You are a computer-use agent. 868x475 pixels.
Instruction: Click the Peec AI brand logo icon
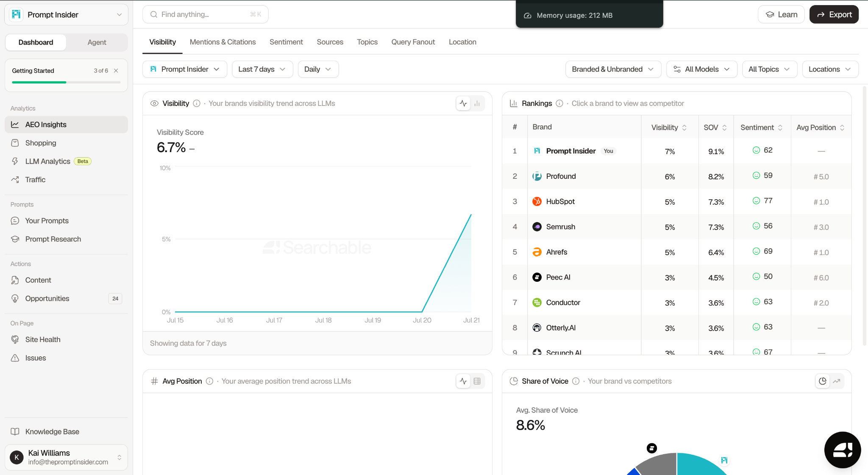click(537, 277)
